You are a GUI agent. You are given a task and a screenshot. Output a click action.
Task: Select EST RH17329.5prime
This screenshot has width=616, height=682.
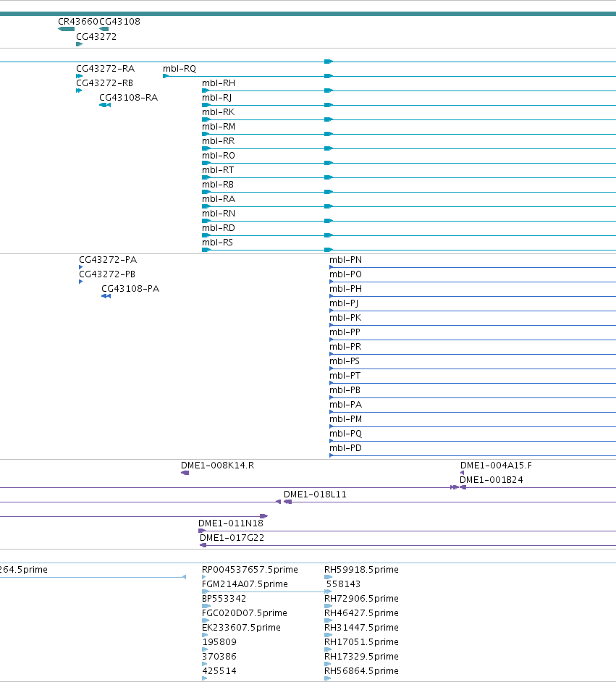pyautogui.click(x=361, y=657)
